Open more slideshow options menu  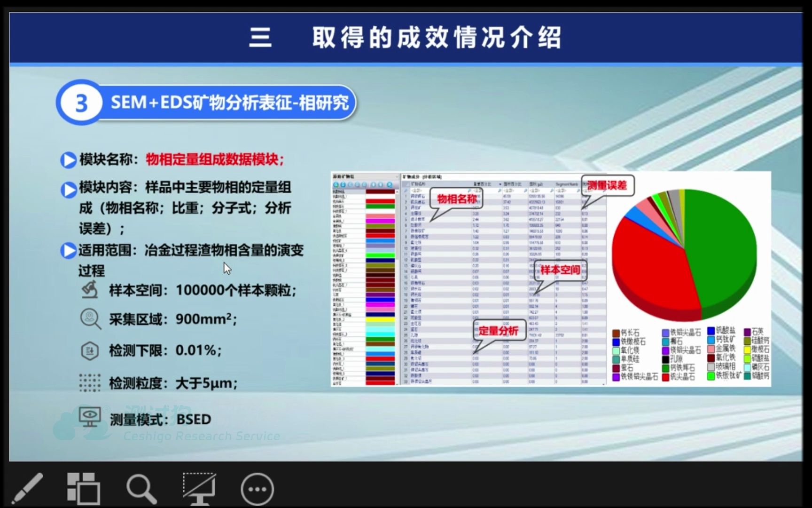pyautogui.click(x=257, y=489)
